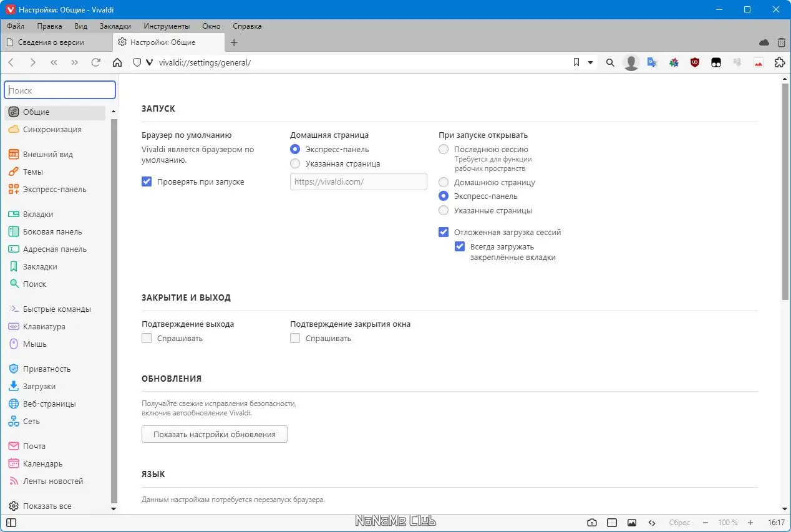The image size is (791, 532).
Task: Open the shield tracker blocker icon
Action: [x=137, y=62]
